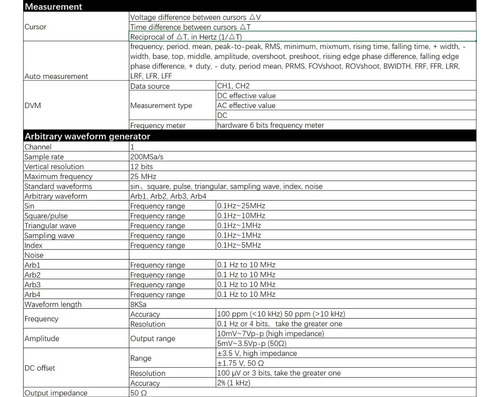This screenshot has height=397, width=500.
Task: Click the Cursor row label
Action: [76, 27]
